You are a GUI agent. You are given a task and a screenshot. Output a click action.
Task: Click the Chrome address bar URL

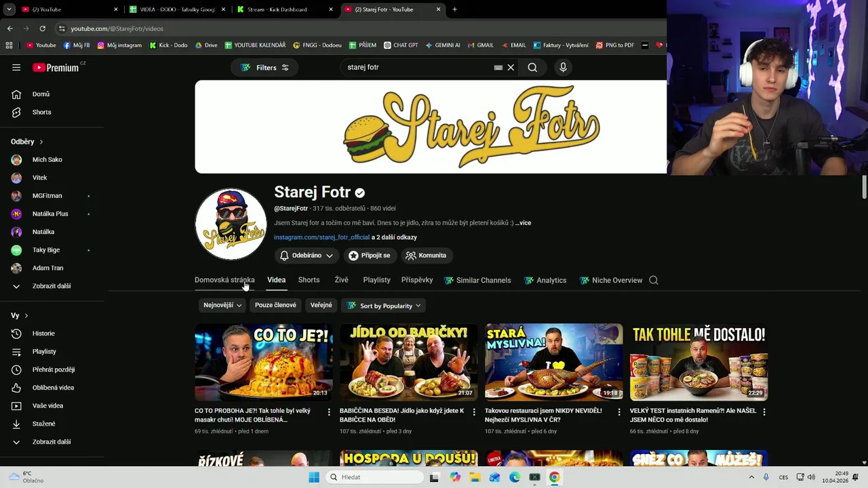click(117, 28)
